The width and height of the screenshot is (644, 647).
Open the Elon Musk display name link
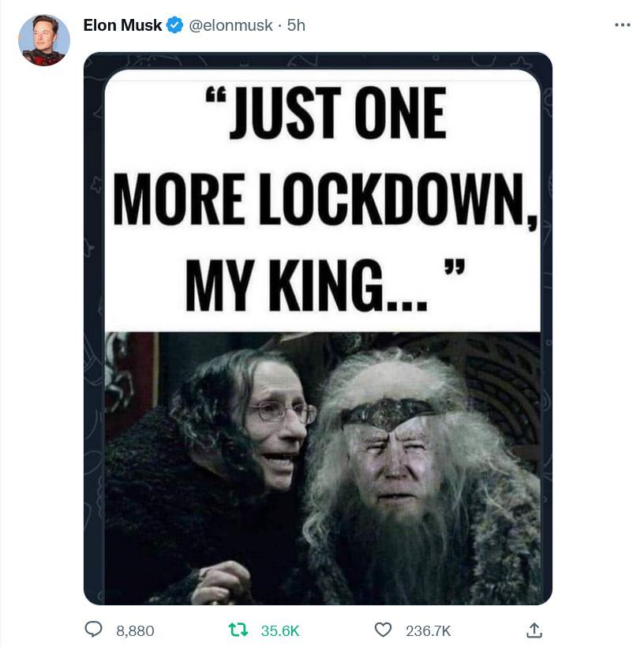tap(122, 25)
